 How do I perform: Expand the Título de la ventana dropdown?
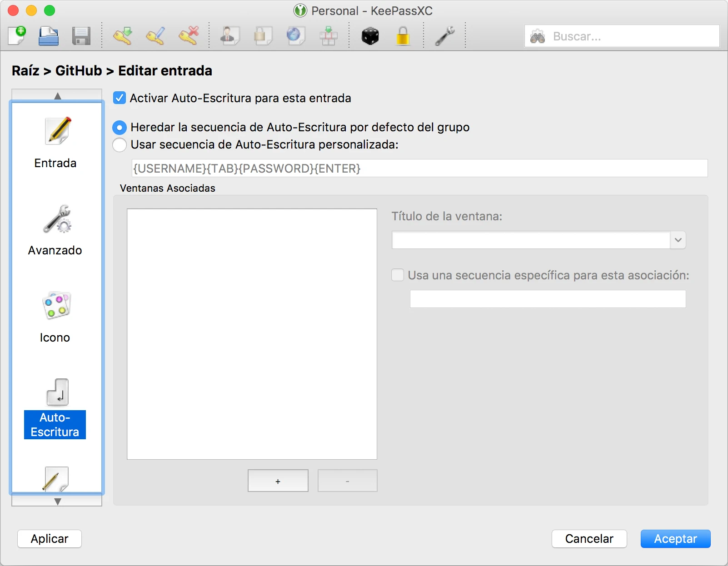(x=678, y=240)
